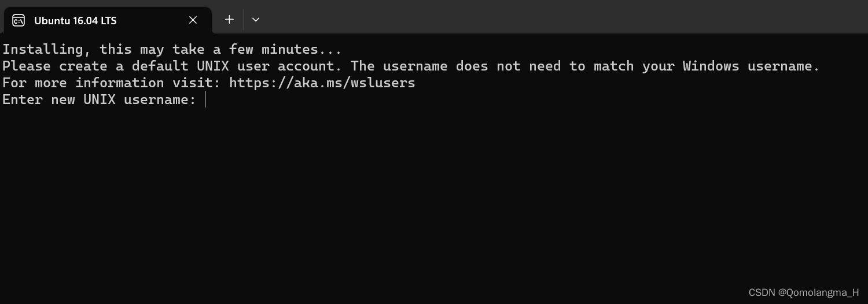Focus the cursor after the UNIX username prompt
Image resolution: width=868 pixels, height=304 pixels.
pos(205,99)
